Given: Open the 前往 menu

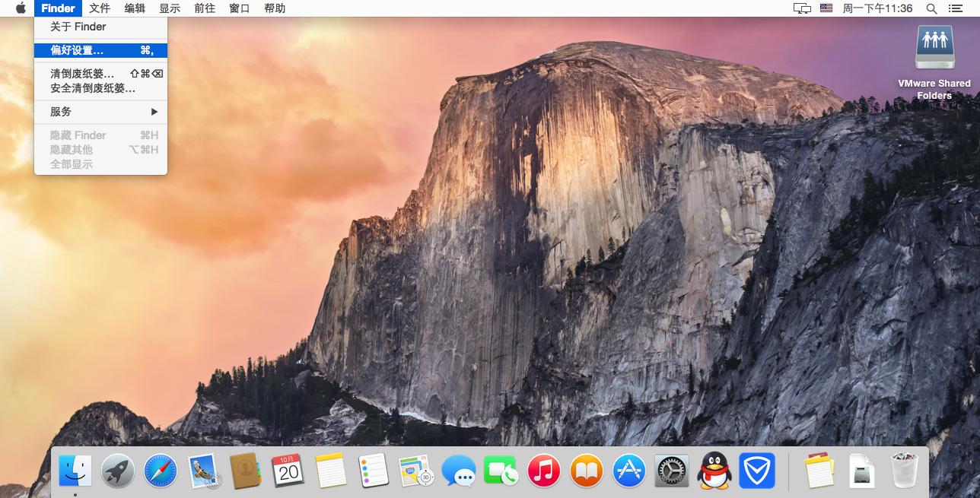Looking at the screenshot, I should 205,8.
